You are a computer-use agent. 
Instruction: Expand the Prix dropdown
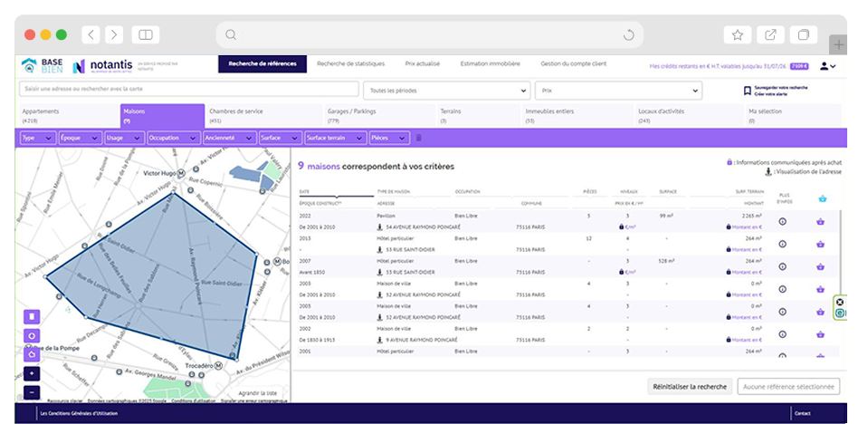pyautogui.click(x=617, y=91)
